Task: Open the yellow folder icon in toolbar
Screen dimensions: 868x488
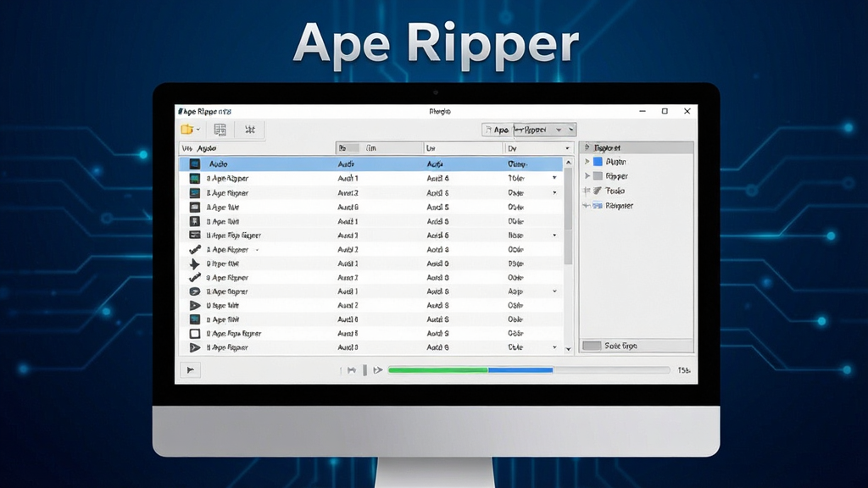Action: [x=187, y=130]
